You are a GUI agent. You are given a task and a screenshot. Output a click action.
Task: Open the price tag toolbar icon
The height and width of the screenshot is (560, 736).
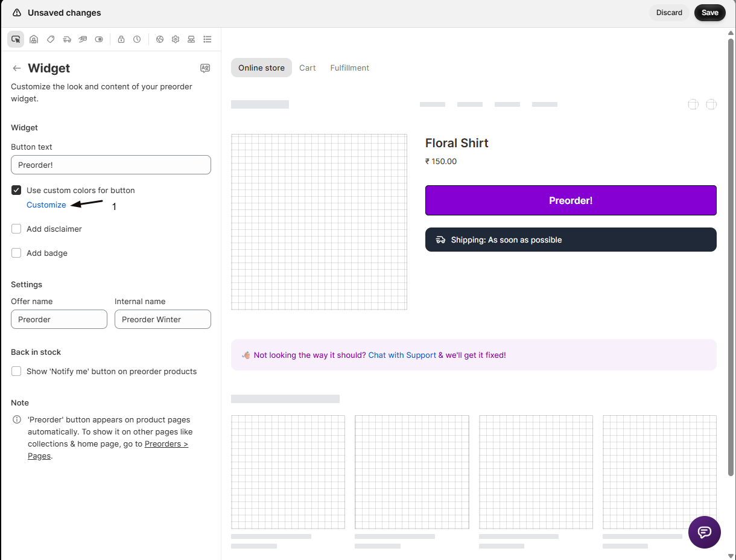tap(51, 39)
